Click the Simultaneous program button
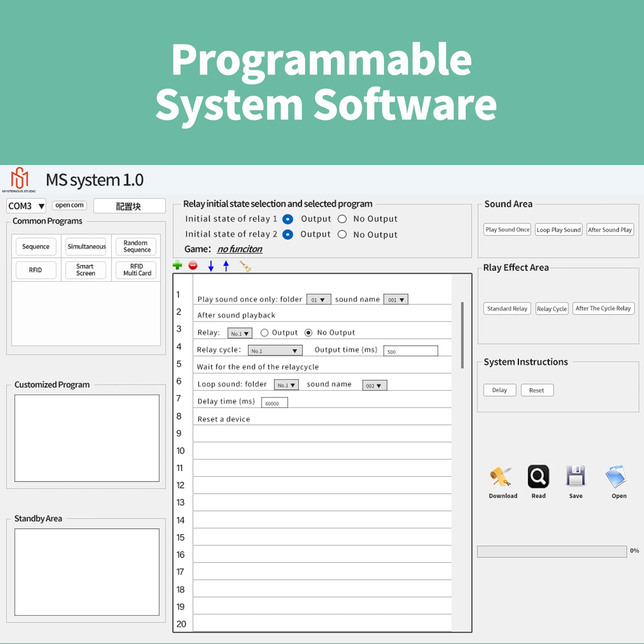This screenshot has height=644, width=644. pos(86,246)
